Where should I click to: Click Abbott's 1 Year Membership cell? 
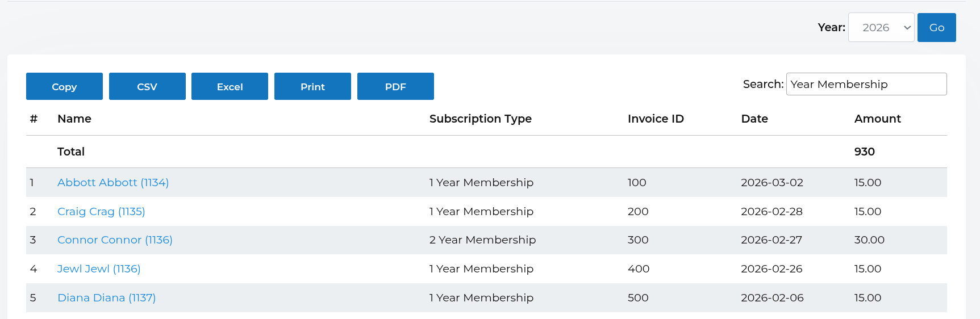click(x=481, y=182)
